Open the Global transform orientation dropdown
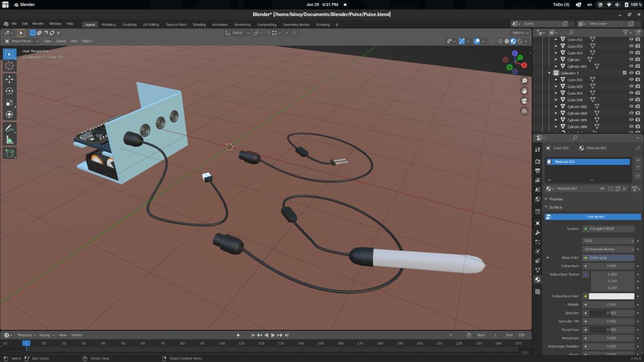Viewport: 644px width, 362px height. (x=237, y=33)
